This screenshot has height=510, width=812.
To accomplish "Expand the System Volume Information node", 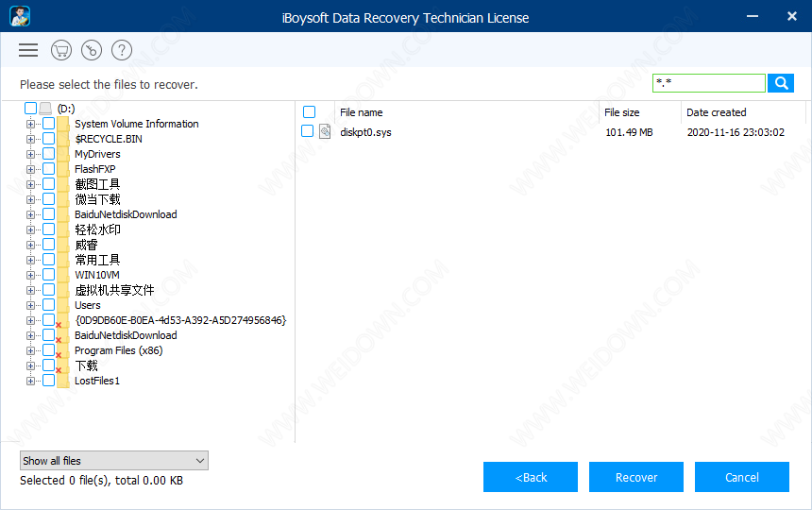I will (x=30, y=124).
